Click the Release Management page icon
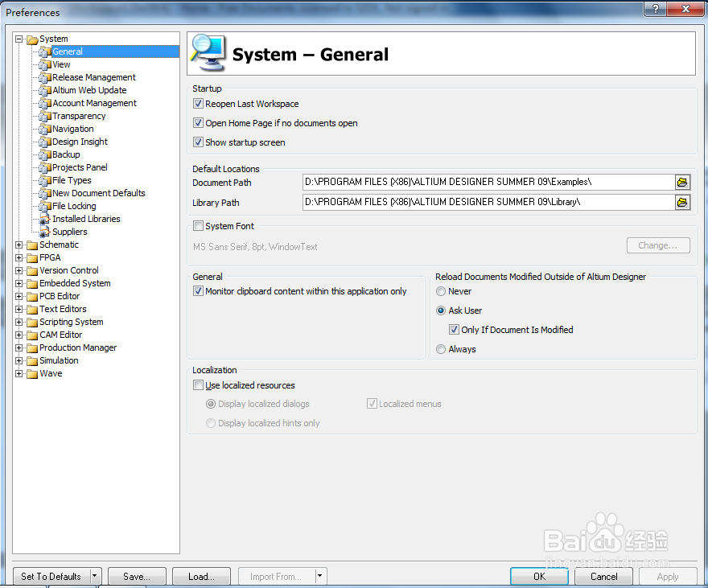The height and width of the screenshot is (588, 708). [45, 78]
